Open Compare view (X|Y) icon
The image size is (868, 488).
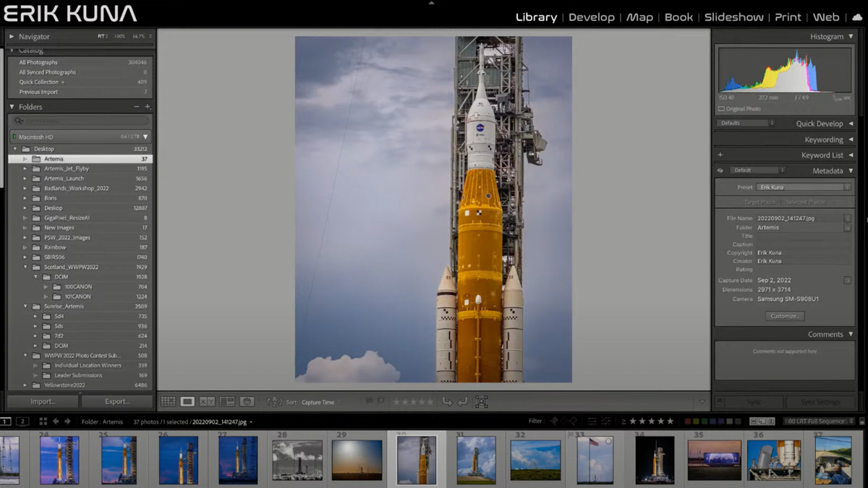(x=207, y=401)
